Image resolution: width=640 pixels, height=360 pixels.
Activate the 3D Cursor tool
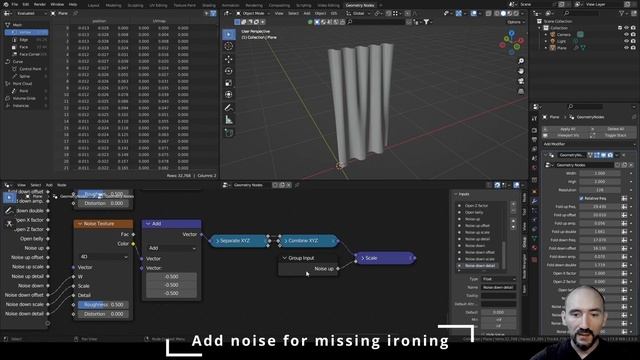[229, 46]
